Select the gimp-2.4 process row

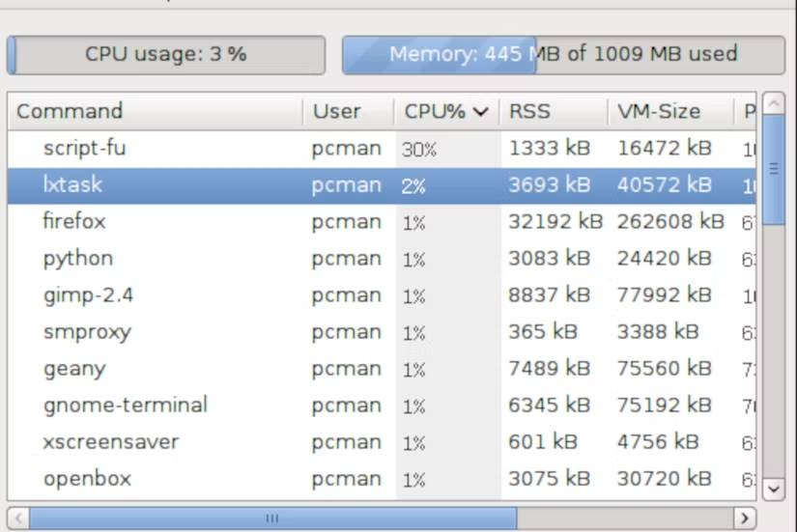pyautogui.click(x=382, y=295)
